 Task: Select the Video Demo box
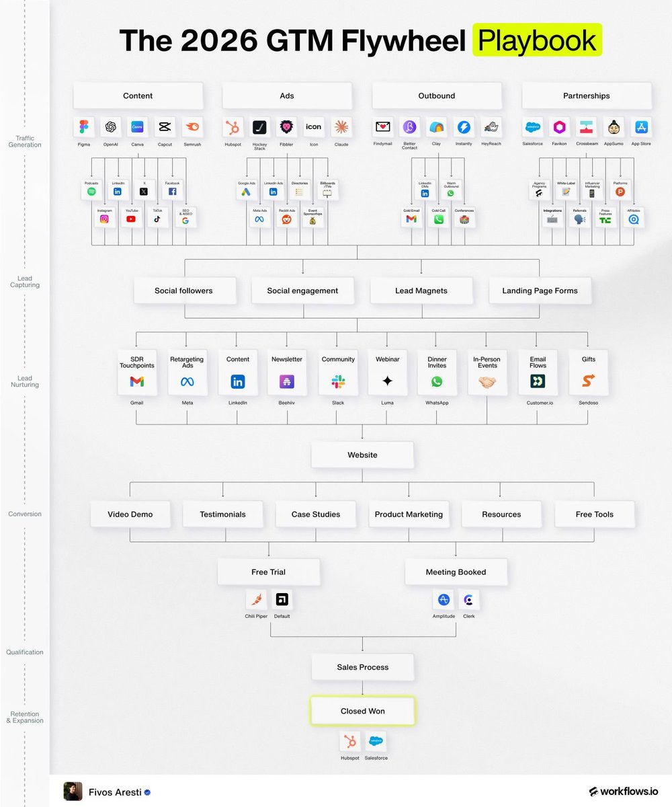click(130, 514)
